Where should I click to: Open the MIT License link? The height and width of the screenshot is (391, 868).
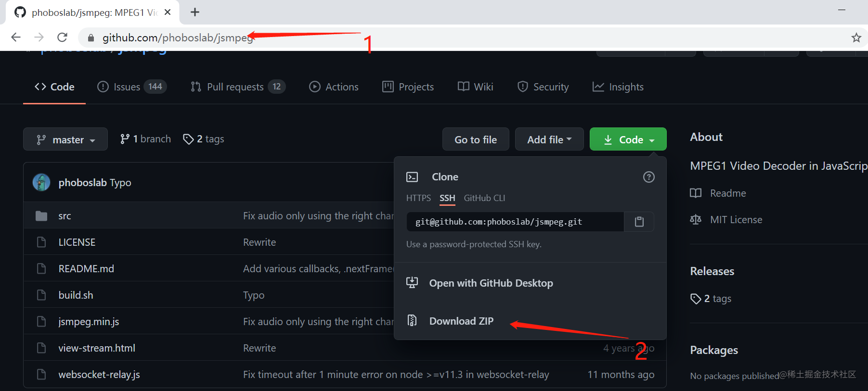click(x=736, y=220)
